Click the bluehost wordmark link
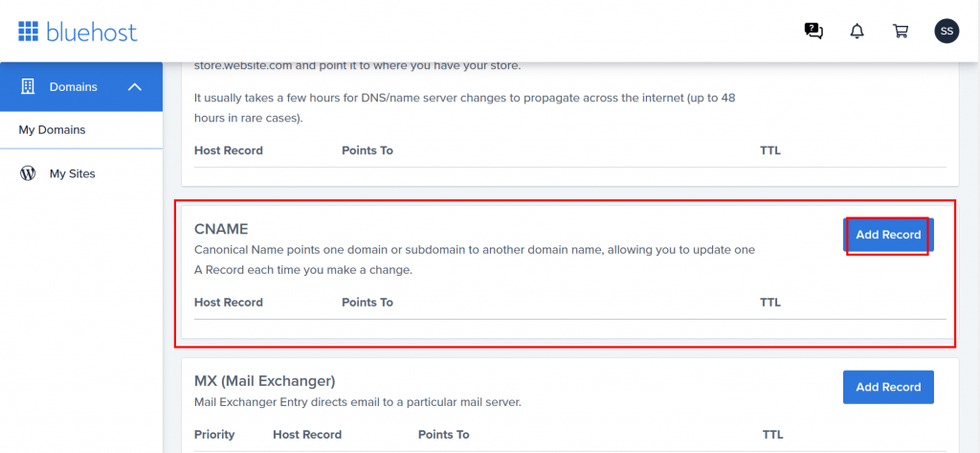This screenshot has width=980, height=453. pos(92,31)
